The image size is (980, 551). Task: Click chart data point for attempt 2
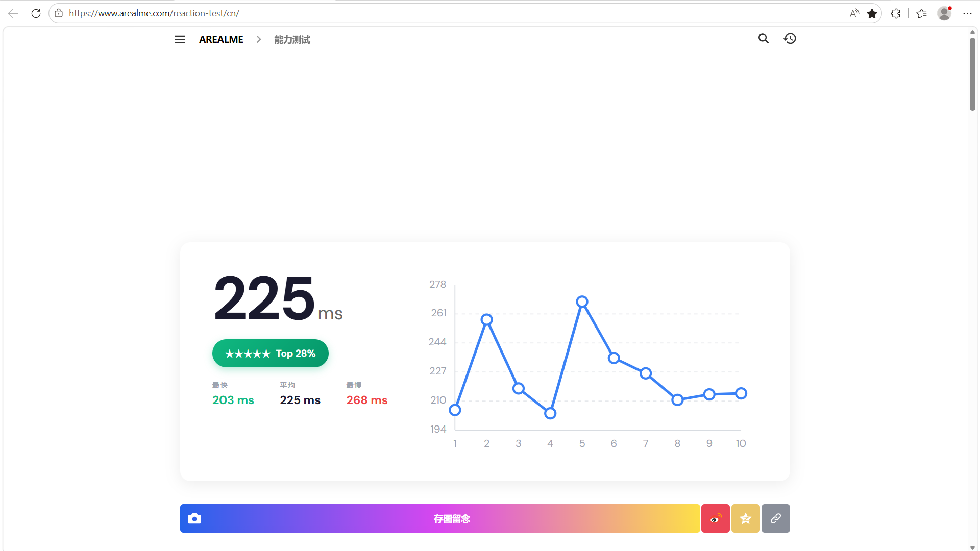point(487,320)
